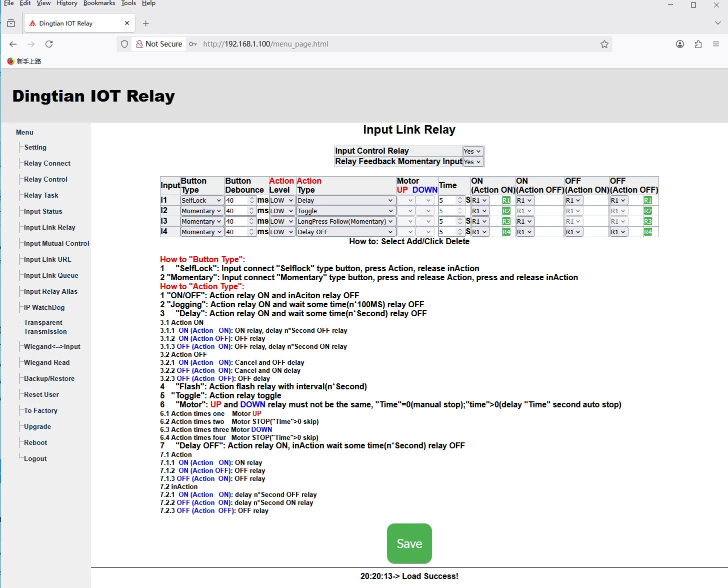Image resolution: width=728 pixels, height=588 pixels.
Task: Close the Dingtian IOT Relay tab
Action: click(127, 23)
